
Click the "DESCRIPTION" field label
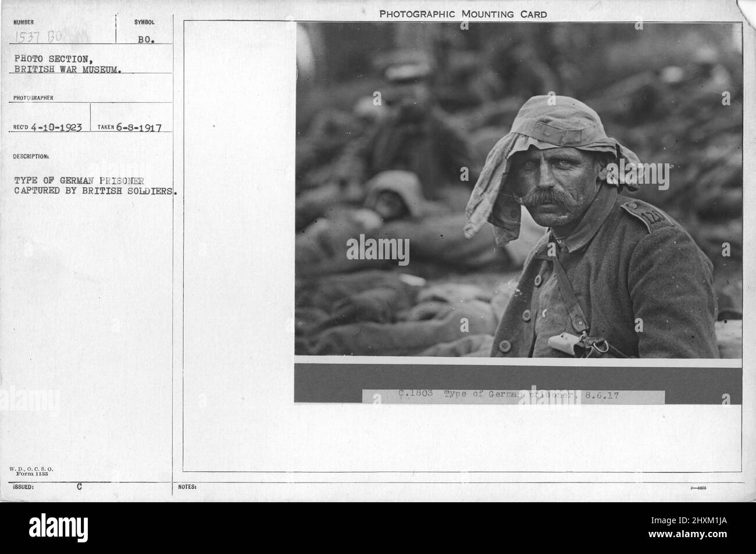pyautogui.click(x=33, y=156)
